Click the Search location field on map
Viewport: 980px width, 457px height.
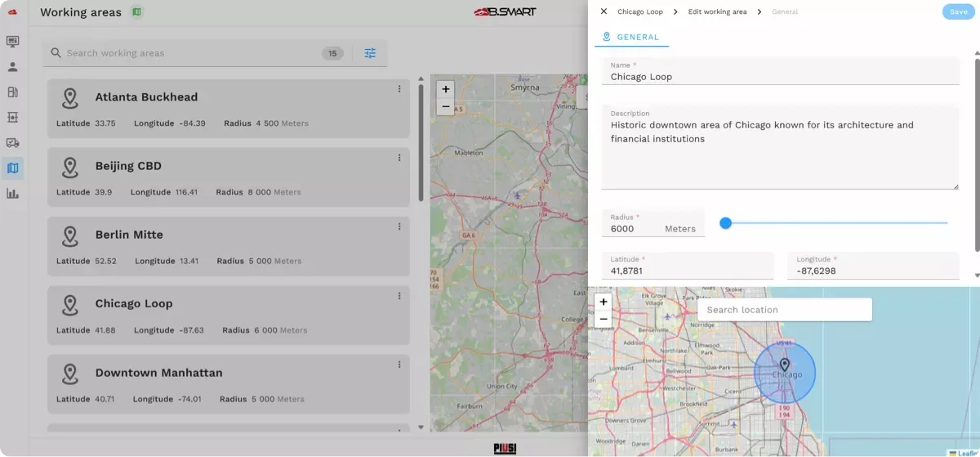784,310
